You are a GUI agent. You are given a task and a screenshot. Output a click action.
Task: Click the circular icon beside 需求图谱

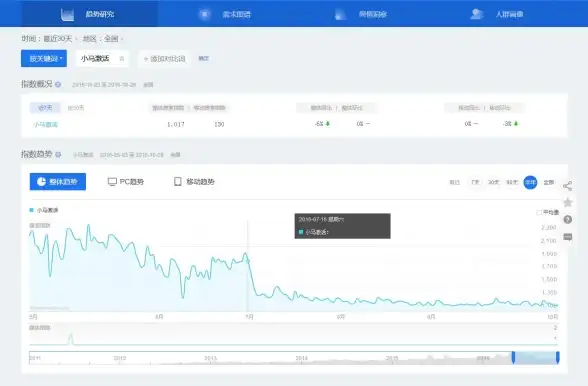tap(205, 14)
